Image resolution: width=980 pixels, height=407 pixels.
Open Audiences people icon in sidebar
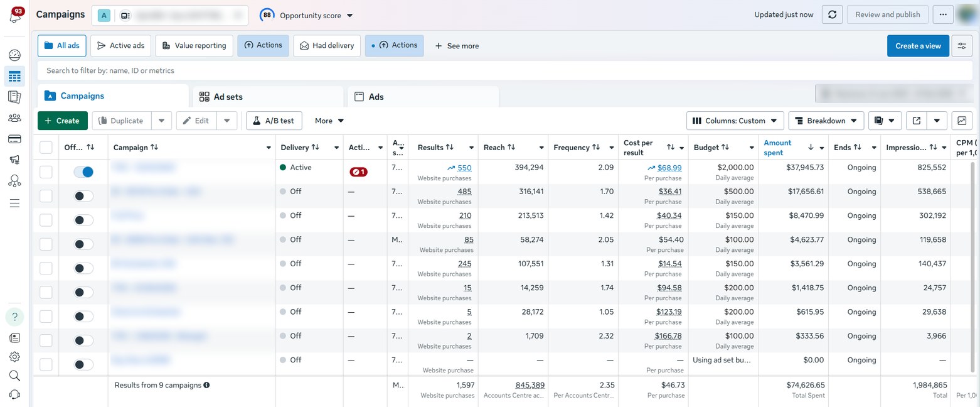pyautogui.click(x=14, y=117)
